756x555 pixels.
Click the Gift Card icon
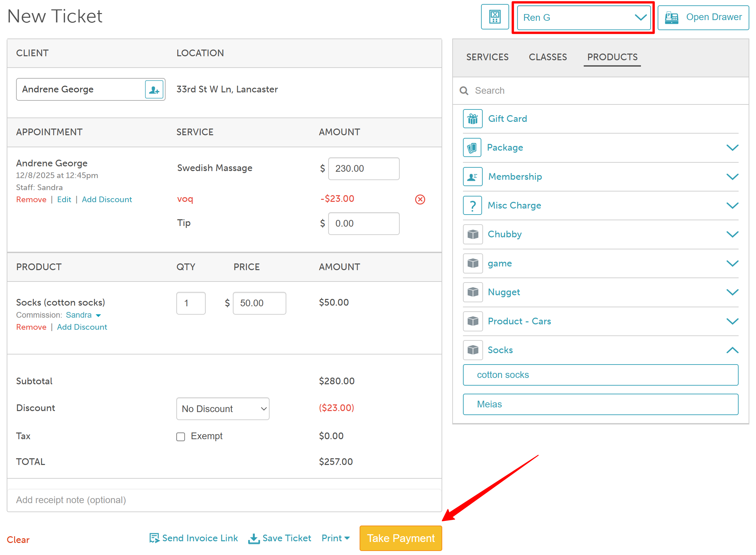(473, 119)
